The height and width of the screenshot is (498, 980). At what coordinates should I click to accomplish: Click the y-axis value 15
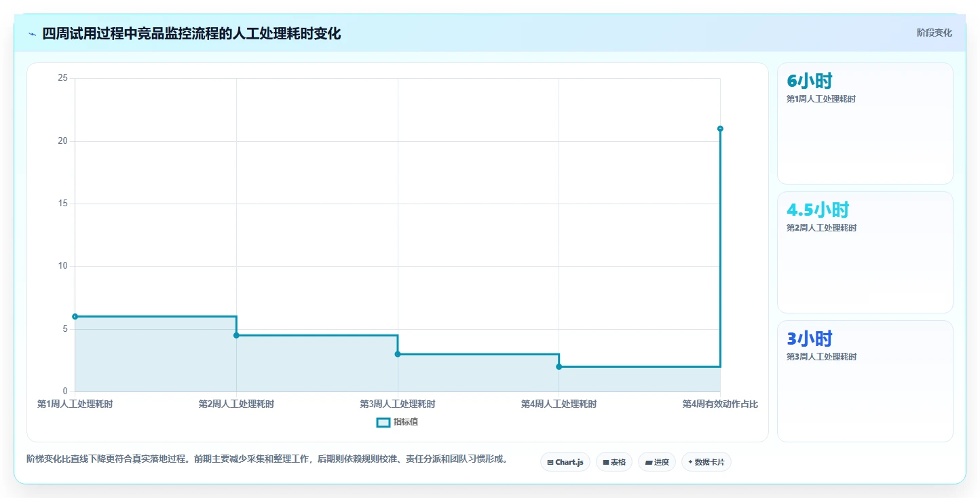point(63,204)
